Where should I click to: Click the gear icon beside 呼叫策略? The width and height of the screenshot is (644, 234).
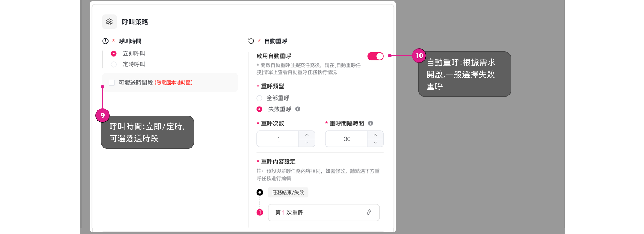(x=109, y=22)
